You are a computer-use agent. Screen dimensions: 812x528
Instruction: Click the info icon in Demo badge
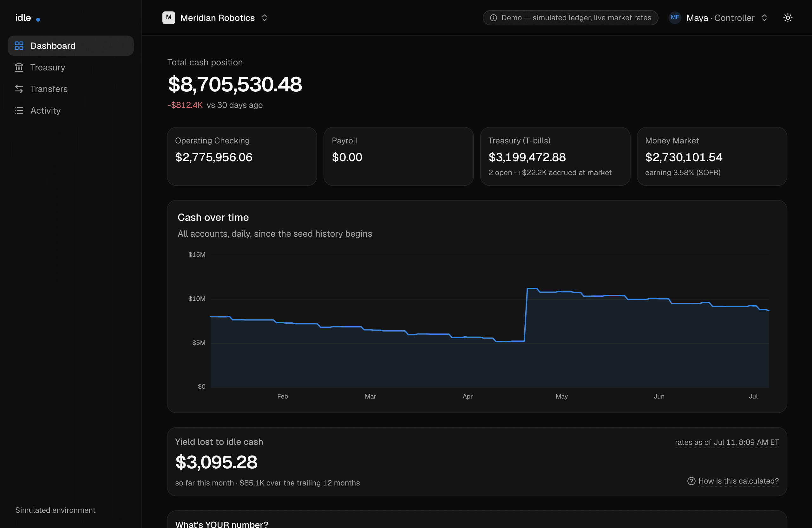[x=493, y=18]
